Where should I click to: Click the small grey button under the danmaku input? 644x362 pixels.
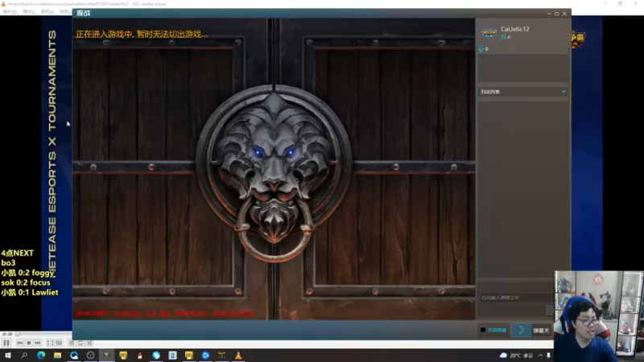point(549,311)
